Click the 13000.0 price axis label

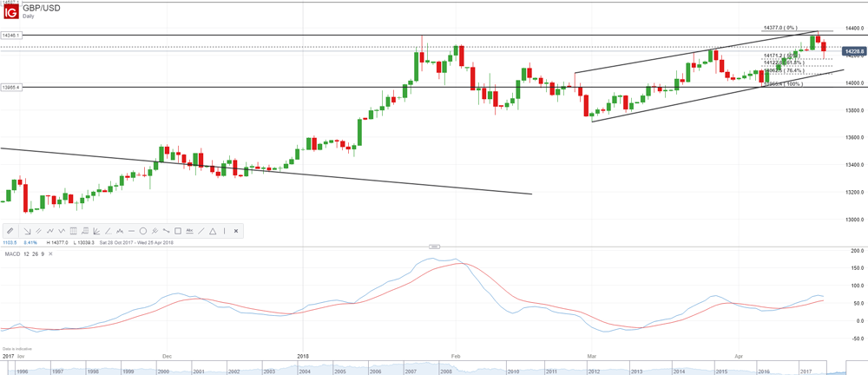click(x=852, y=220)
